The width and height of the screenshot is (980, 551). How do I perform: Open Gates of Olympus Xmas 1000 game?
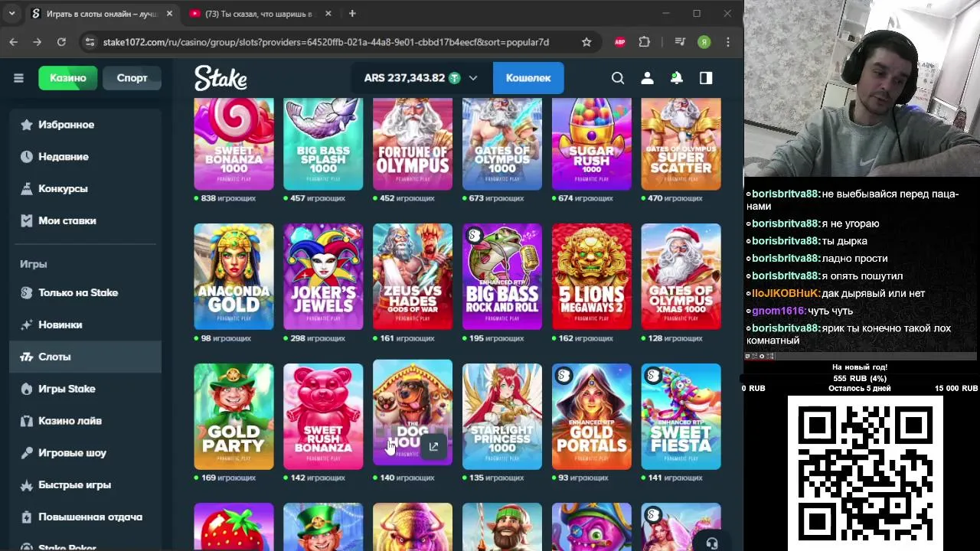point(681,276)
